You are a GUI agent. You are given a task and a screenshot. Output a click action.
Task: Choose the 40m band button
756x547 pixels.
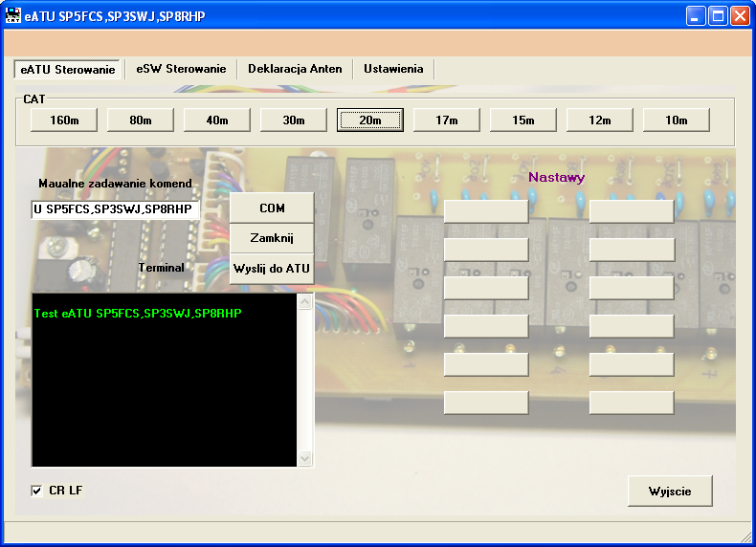click(x=217, y=120)
